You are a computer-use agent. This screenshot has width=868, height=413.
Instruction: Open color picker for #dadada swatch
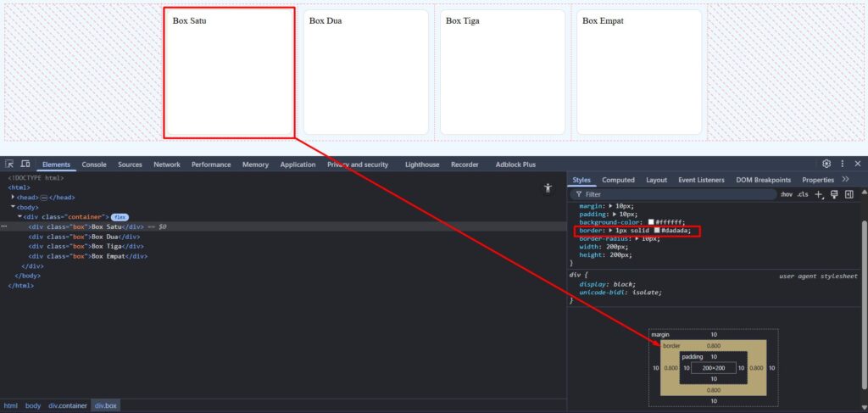[656, 231]
